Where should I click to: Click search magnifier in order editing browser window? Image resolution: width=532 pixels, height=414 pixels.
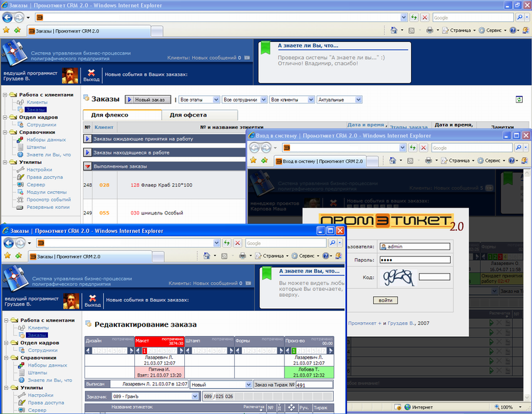tap(332, 243)
